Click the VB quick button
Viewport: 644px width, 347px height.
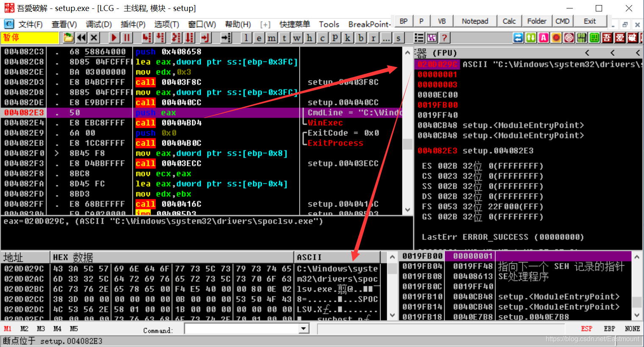click(x=442, y=21)
